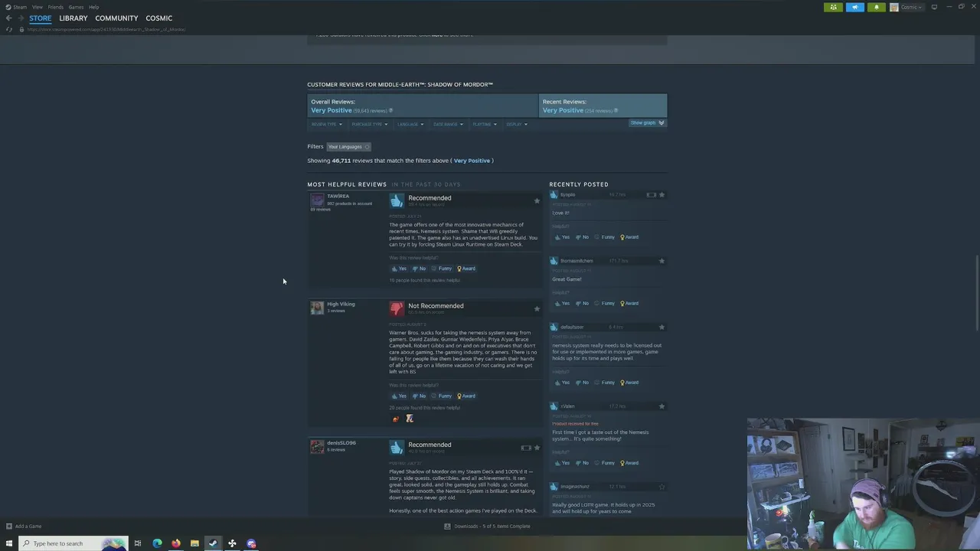Vote Yes on TAWIREA's review
Screen dimensions: 980x551
(x=399, y=269)
